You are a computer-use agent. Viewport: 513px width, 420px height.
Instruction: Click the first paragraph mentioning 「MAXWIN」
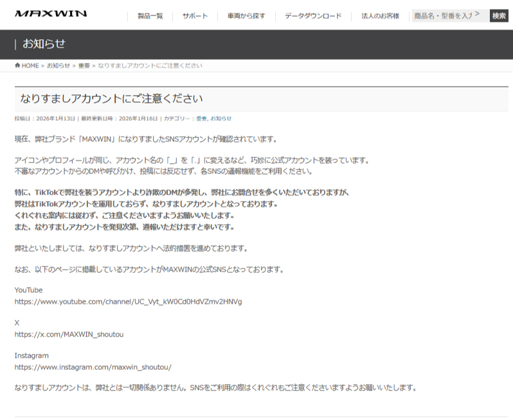[146, 139]
